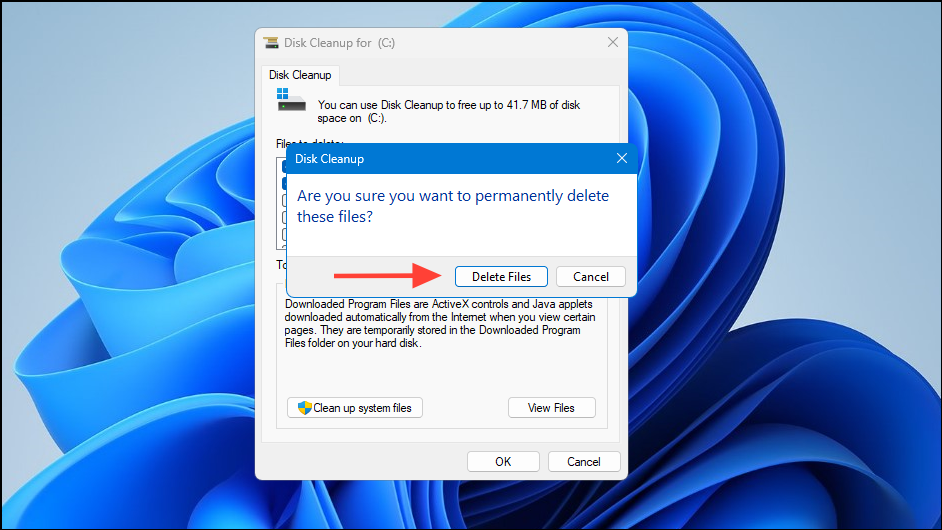Viewport: 942px width, 530px height.
Task: Click the blue Disk Cleanup dialog title text
Action: (x=329, y=159)
